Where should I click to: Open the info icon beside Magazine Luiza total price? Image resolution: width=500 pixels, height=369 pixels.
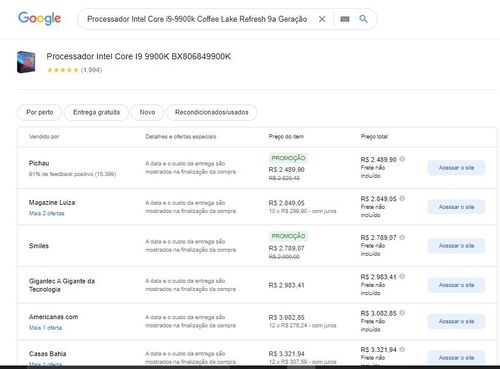tap(402, 198)
